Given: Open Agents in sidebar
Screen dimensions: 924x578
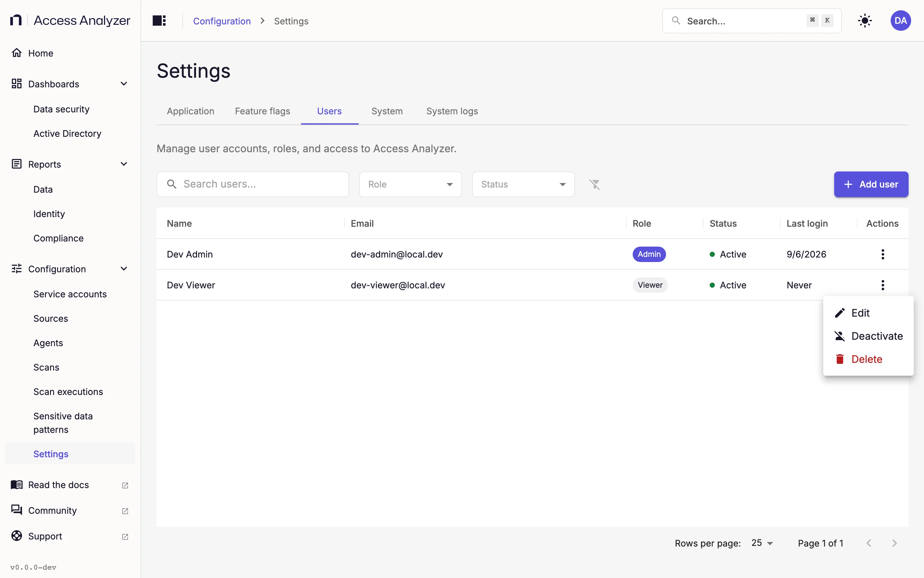Looking at the screenshot, I should [x=48, y=343].
